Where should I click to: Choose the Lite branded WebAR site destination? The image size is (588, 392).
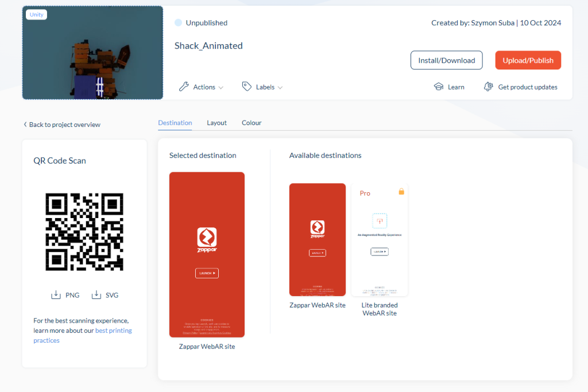[x=380, y=239]
